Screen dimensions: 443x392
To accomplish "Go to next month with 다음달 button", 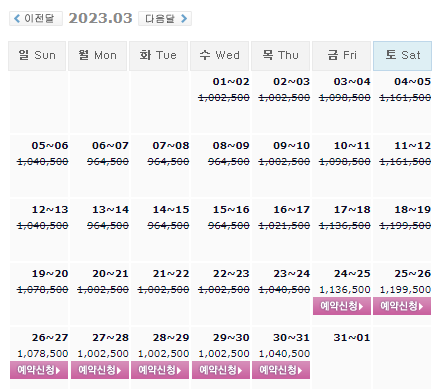I will point(165,18).
